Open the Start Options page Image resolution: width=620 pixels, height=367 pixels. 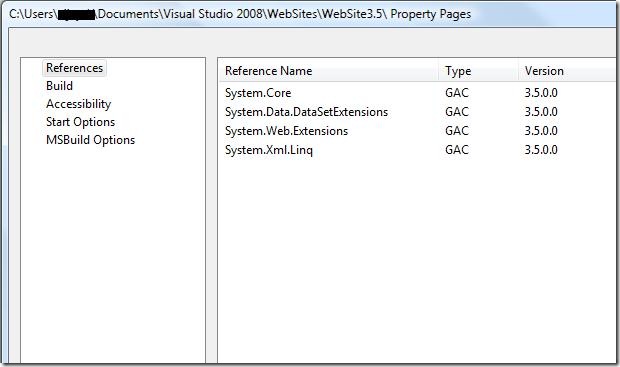tap(80, 122)
